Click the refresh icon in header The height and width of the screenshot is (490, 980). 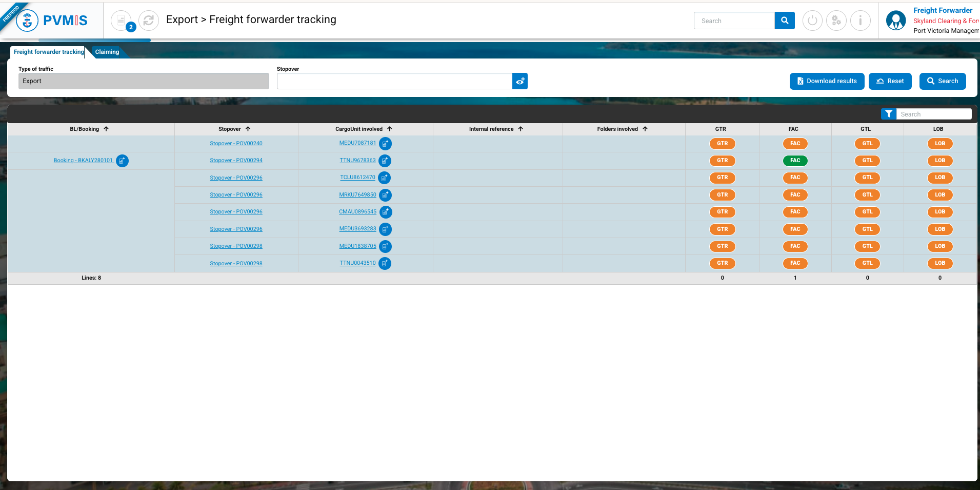point(149,21)
